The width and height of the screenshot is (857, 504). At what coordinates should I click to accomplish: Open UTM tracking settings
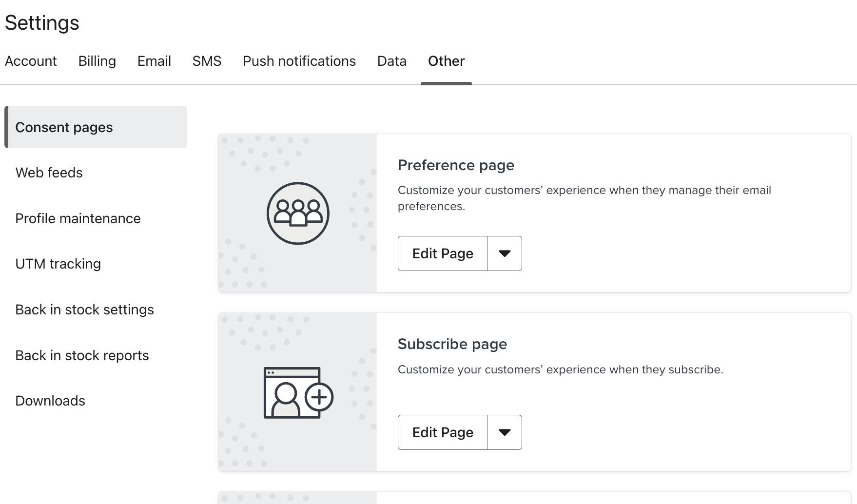[58, 264]
